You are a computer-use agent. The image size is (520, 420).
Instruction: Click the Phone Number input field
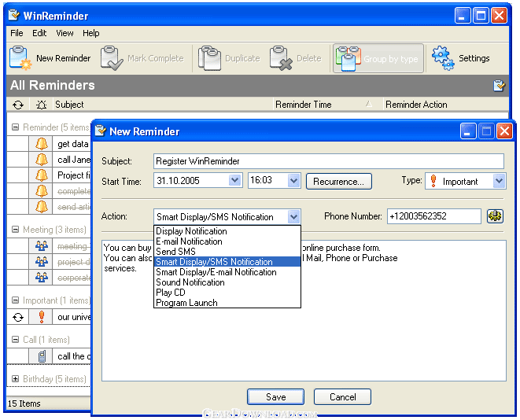(433, 216)
